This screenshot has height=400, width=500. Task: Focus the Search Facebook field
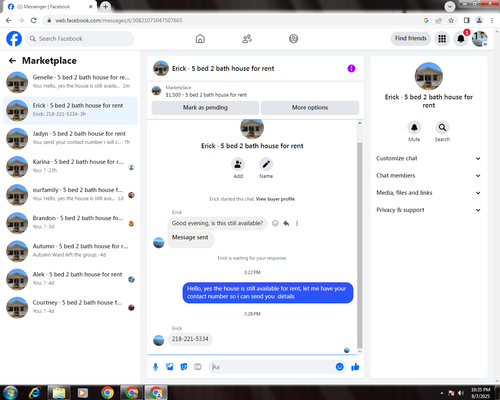tap(80, 39)
